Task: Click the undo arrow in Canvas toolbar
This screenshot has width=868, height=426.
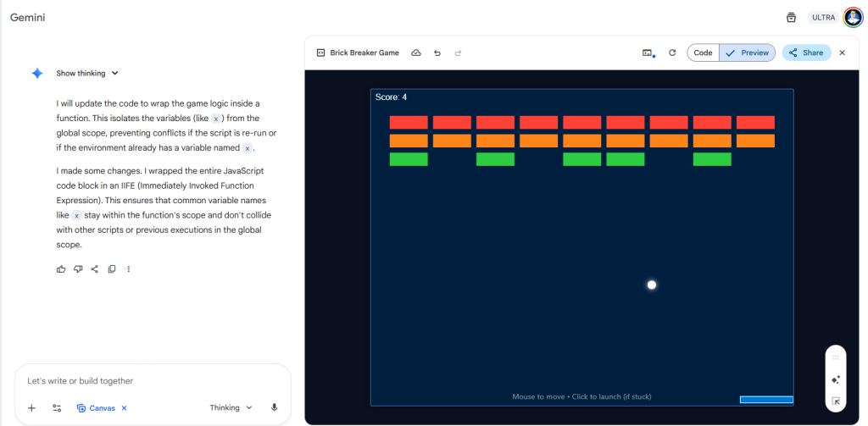Action: pyautogui.click(x=437, y=53)
